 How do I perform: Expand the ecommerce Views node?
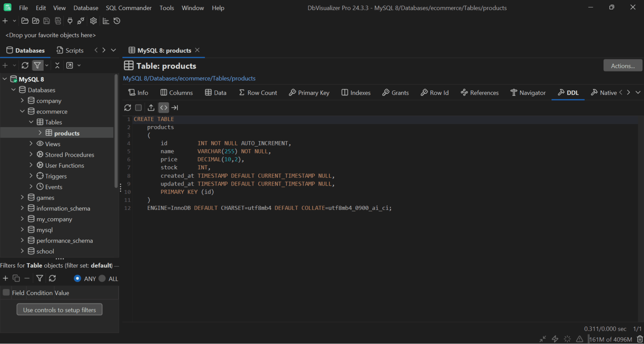pos(31,143)
